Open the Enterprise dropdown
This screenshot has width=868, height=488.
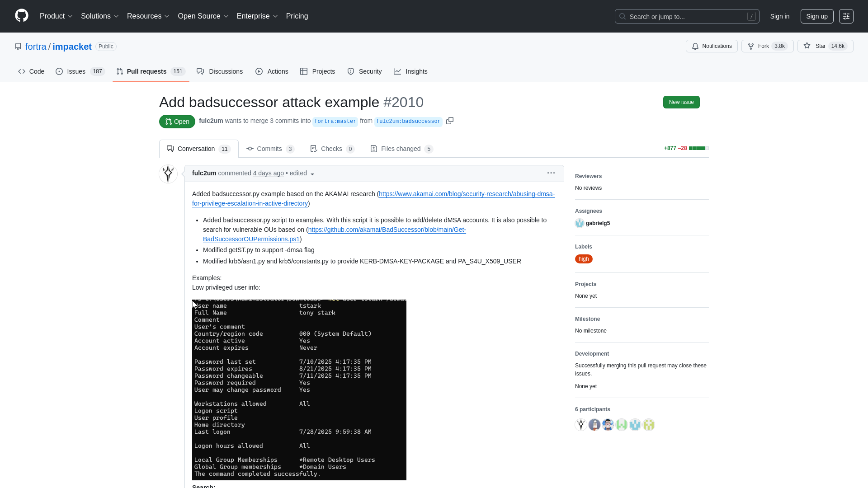[257, 16]
